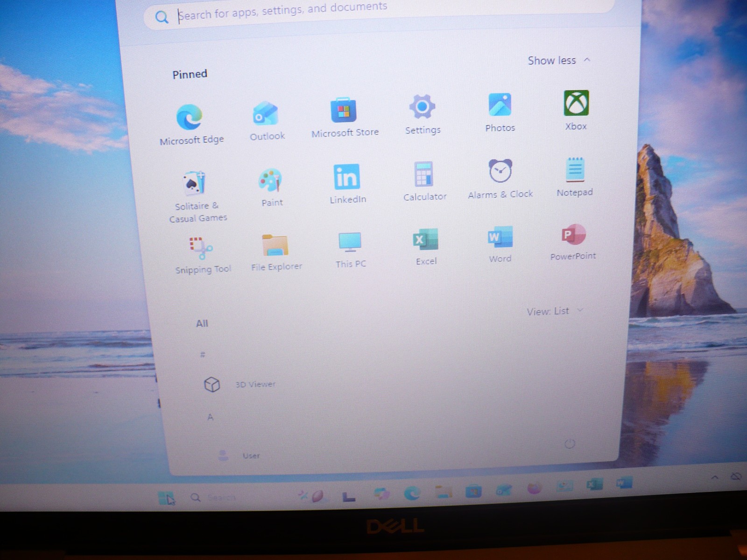The image size is (747, 560).
Task: Open the View: List dropdown
Action: click(555, 311)
